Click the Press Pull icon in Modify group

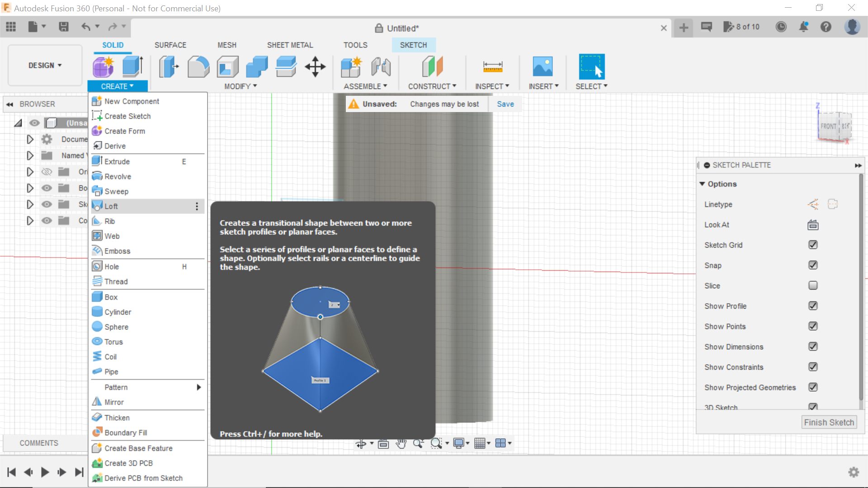tap(169, 66)
